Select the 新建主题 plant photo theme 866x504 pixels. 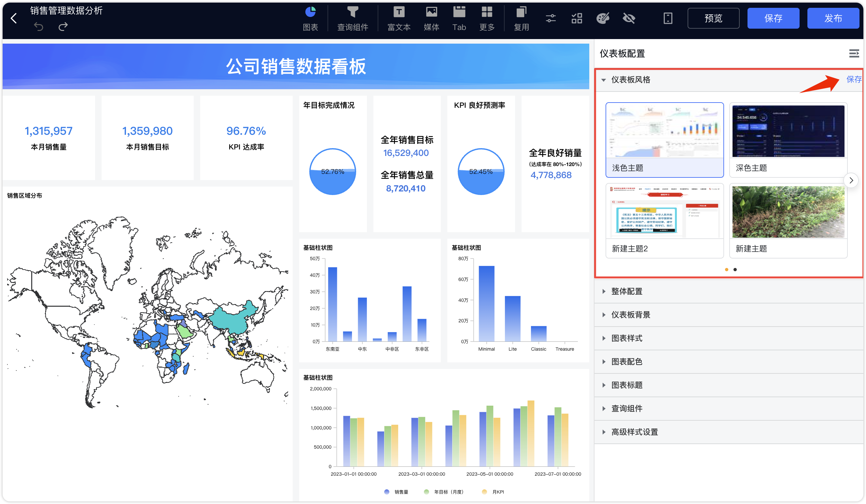788,220
